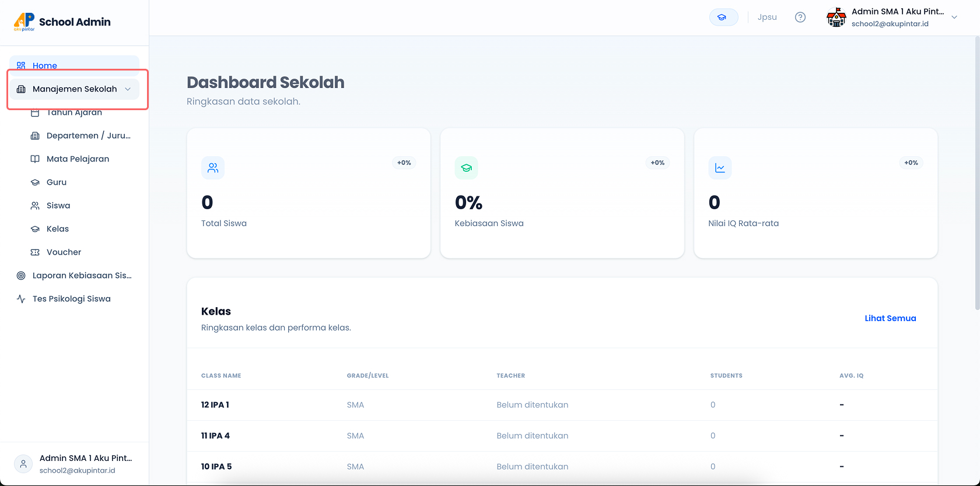Click the pulse icon beside Tes Psikologi Siswa
The height and width of the screenshot is (486, 980).
click(x=21, y=299)
